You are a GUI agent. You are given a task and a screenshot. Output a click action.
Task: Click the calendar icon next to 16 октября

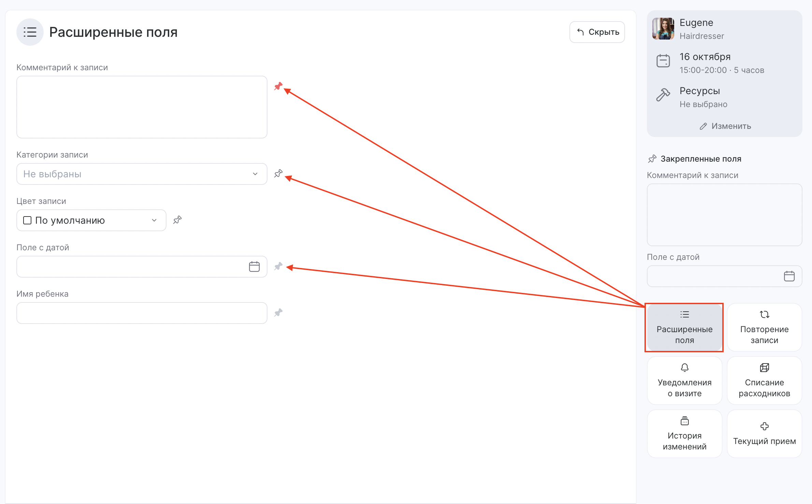click(663, 61)
